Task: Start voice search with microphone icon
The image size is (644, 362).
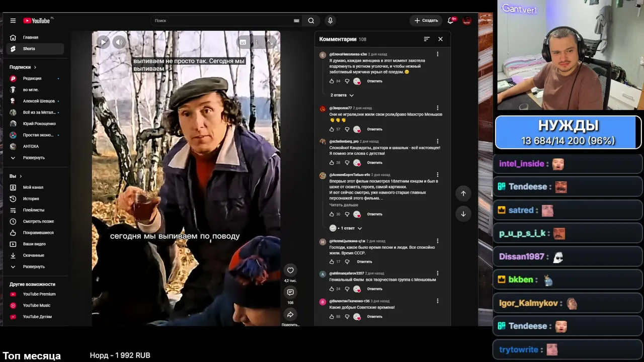Action: tap(330, 21)
